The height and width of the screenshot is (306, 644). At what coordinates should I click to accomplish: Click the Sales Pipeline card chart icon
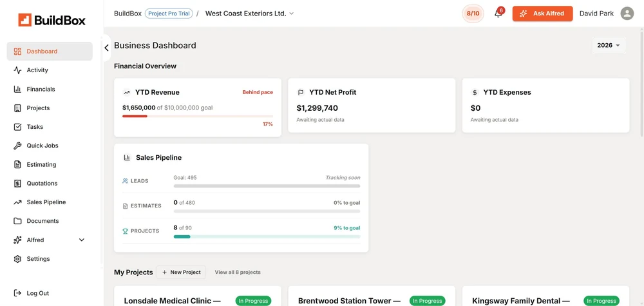127,157
